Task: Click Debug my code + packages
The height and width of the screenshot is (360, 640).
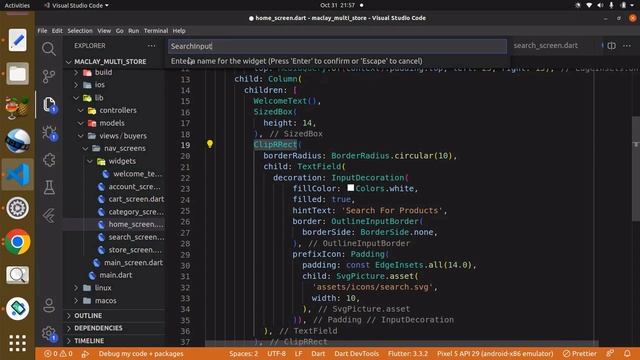Action: tap(141, 353)
